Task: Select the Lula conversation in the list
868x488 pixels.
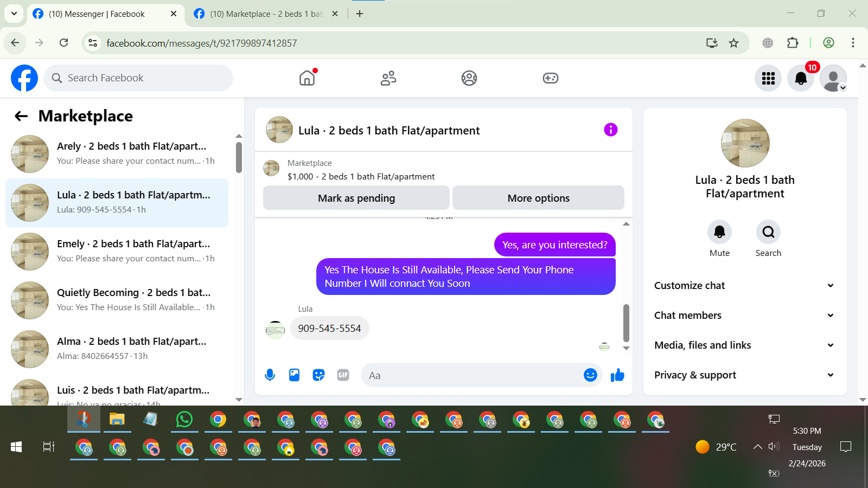Action: pyautogui.click(x=117, y=203)
